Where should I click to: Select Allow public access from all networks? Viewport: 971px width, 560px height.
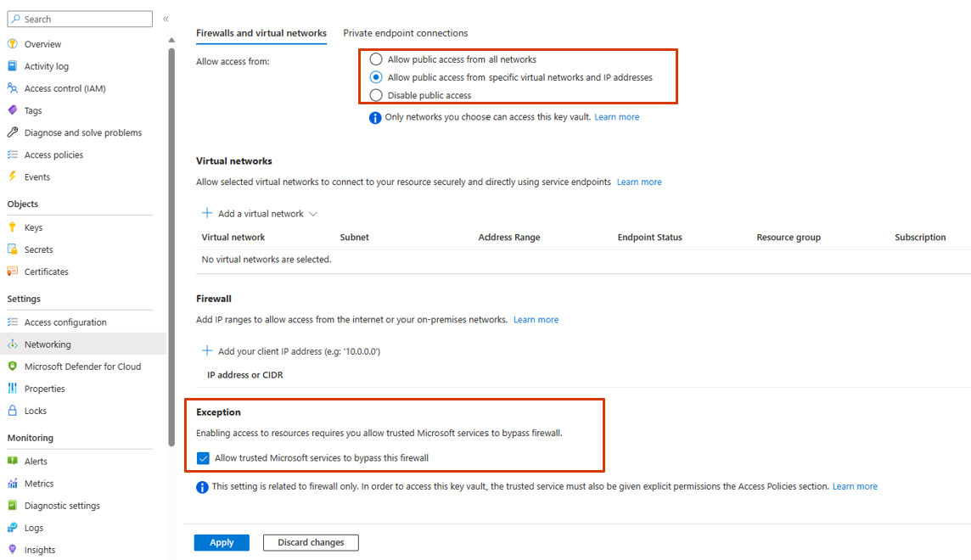(x=376, y=59)
